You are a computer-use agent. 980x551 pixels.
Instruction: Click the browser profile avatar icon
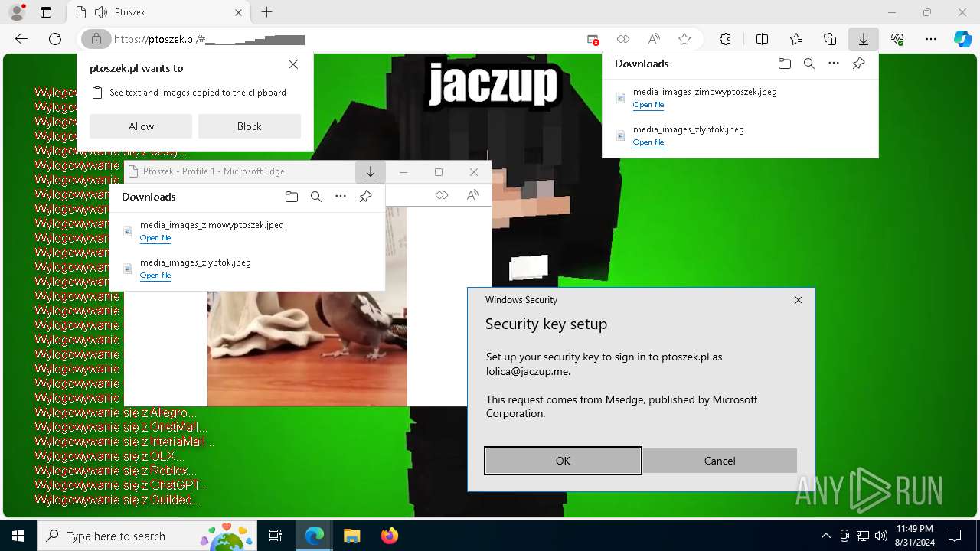(x=17, y=12)
